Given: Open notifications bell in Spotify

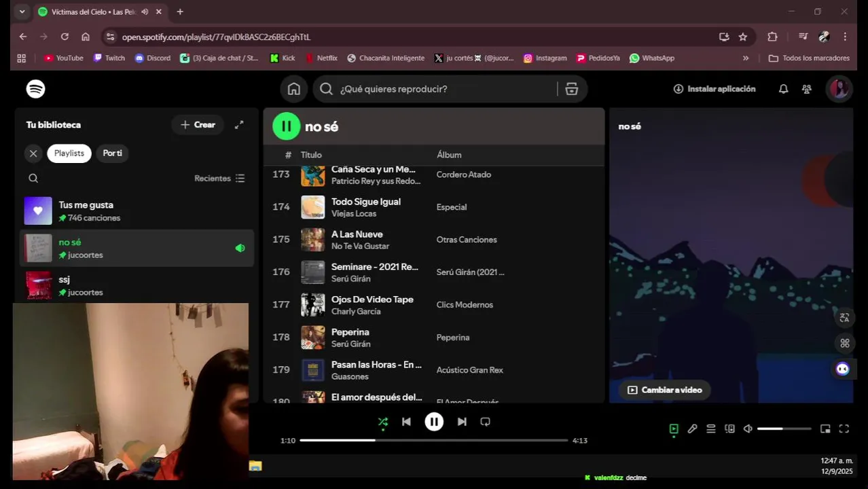Looking at the screenshot, I should coord(783,89).
